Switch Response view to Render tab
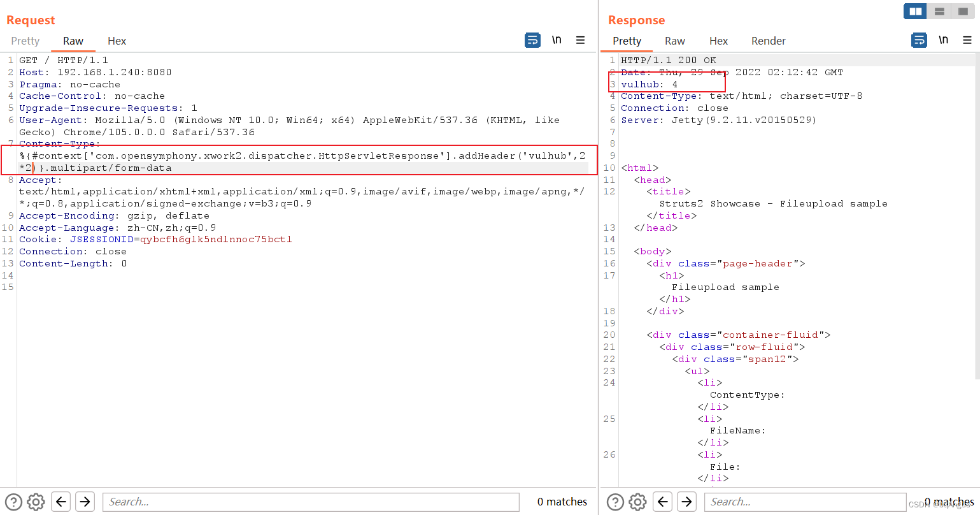Image resolution: width=980 pixels, height=515 pixels. (769, 41)
